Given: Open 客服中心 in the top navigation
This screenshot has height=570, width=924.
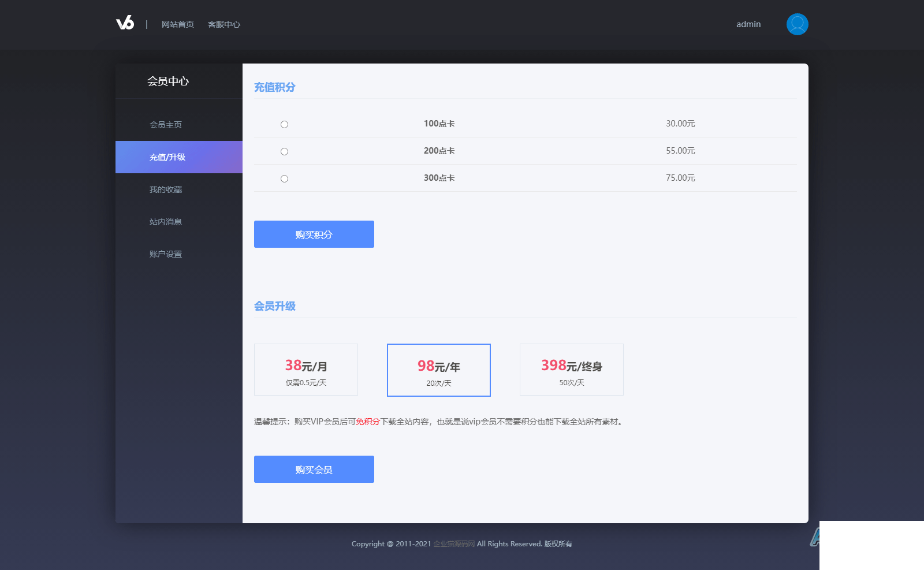Looking at the screenshot, I should coord(223,24).
